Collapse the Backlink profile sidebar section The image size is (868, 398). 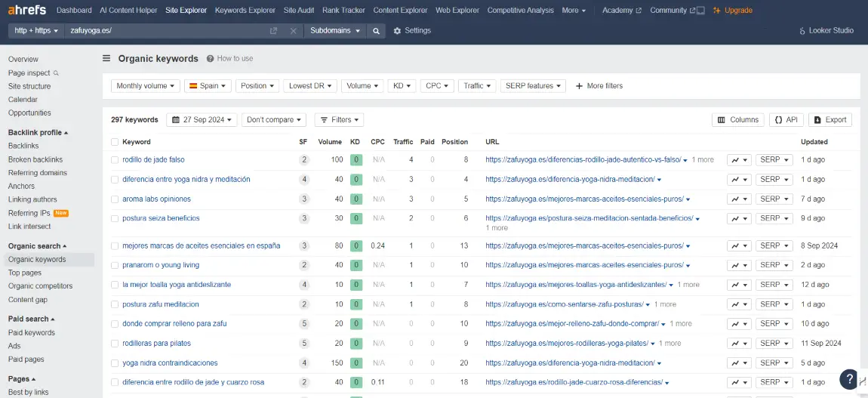coord(38,132)
